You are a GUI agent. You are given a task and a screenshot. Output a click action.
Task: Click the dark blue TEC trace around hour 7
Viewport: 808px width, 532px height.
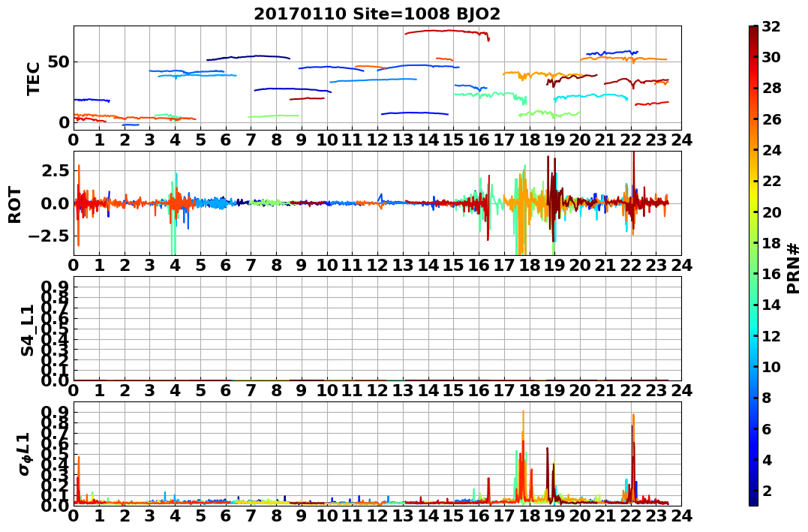point(248,57)
